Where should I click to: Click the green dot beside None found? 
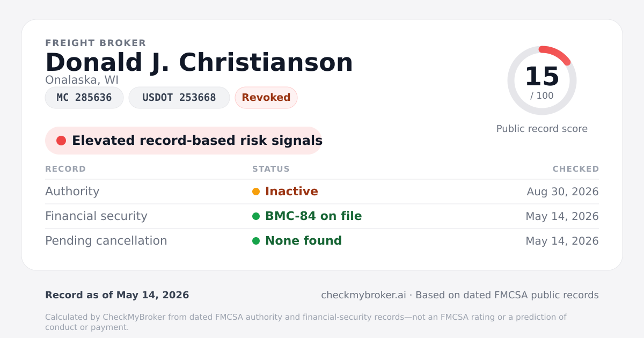point(256,241)
